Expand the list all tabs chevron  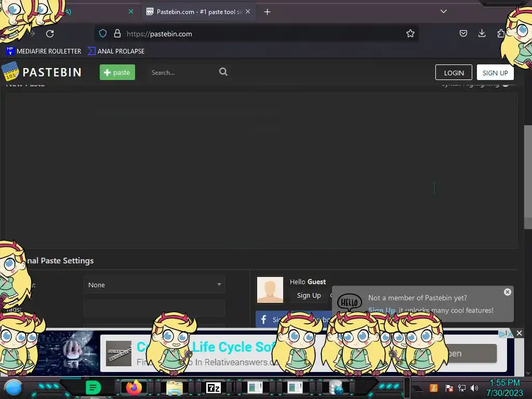click(x=444, y=11)
